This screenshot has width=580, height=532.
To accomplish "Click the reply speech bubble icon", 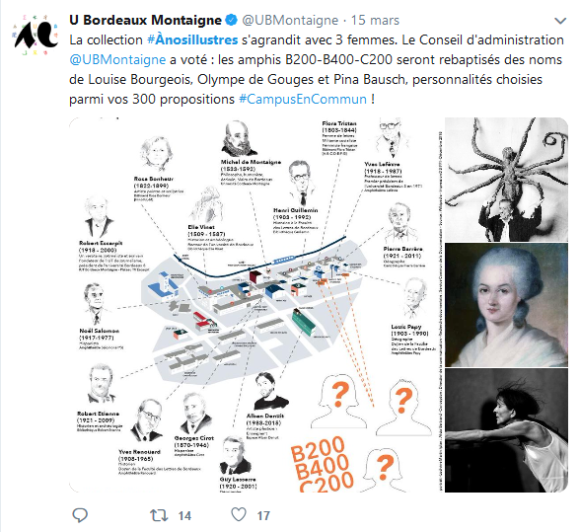I will point(80,515).
